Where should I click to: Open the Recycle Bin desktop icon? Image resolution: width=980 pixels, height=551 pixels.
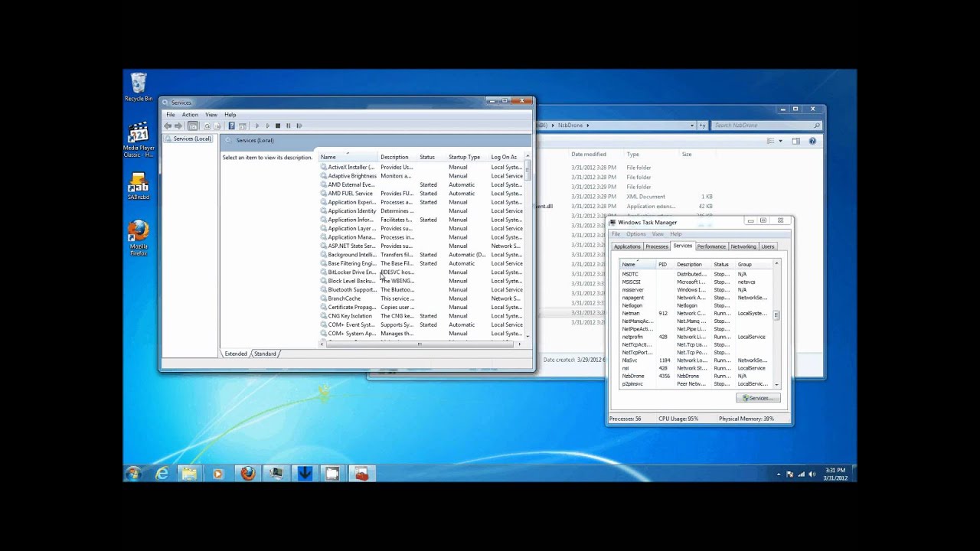point(139,87)
